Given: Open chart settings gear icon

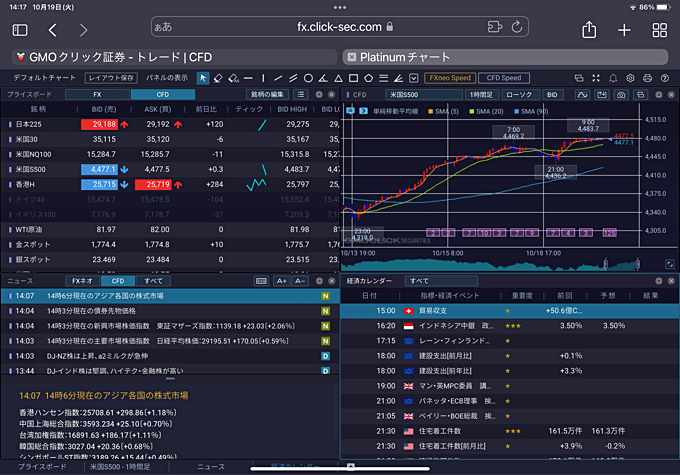Looking at the screenshot, I should coord(630,78).
